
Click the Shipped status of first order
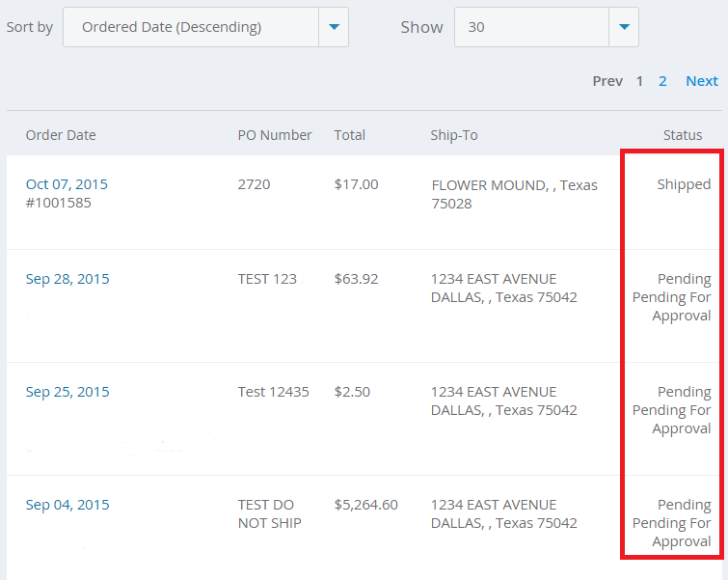pyautogui.click(x=684, y=184)
